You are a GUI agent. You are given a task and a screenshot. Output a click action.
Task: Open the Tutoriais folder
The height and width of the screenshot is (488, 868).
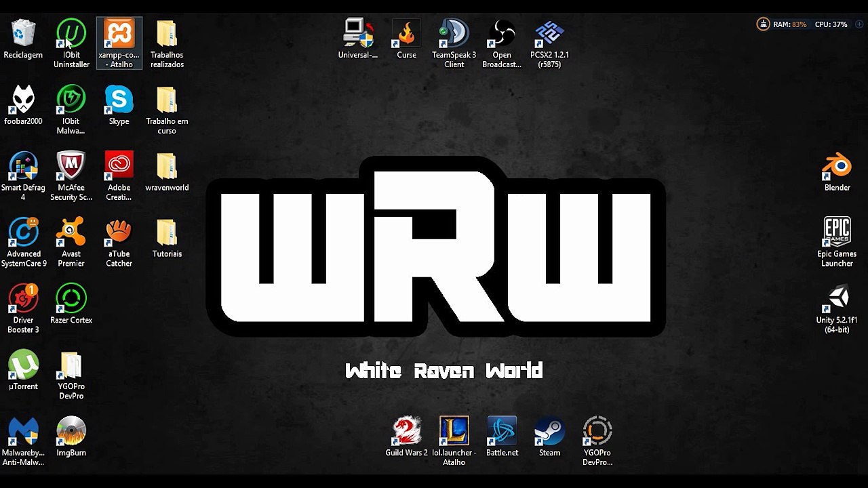(167, 239)
